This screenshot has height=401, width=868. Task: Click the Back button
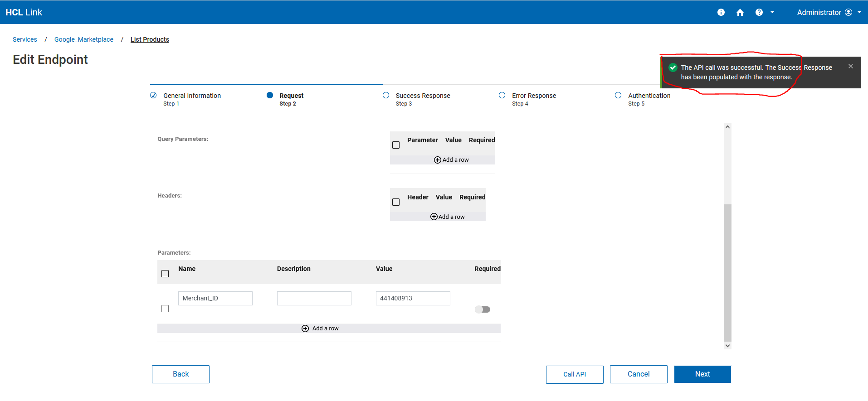(x=180, y=374)
